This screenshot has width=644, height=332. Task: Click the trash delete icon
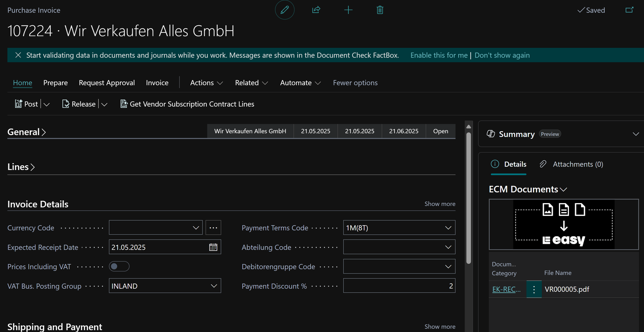(380, 10)
